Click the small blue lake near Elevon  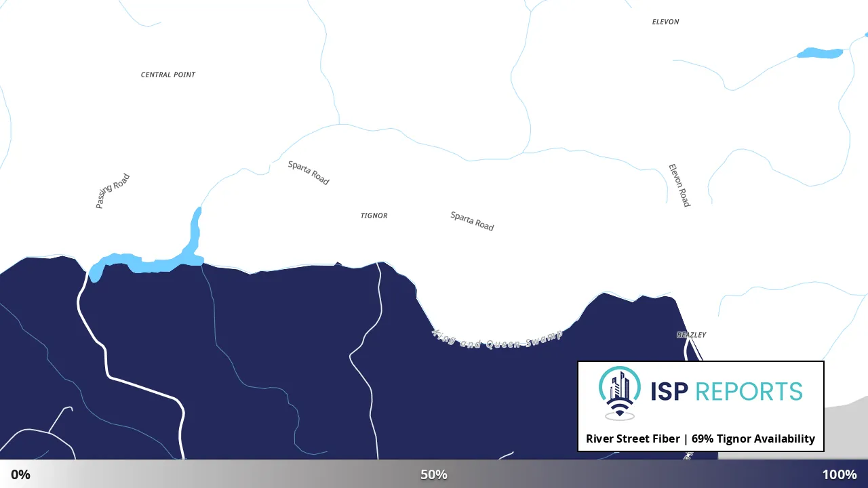[820, 52]
